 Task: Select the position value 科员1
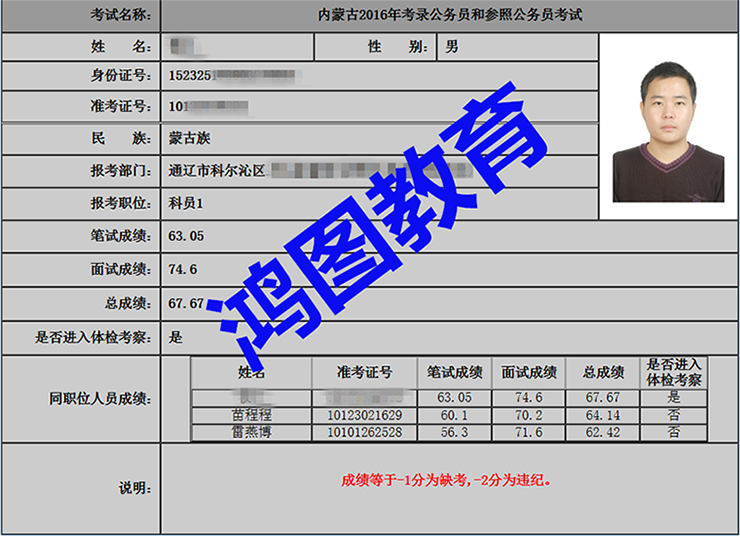pyautogui.click(x=185, y=203)
